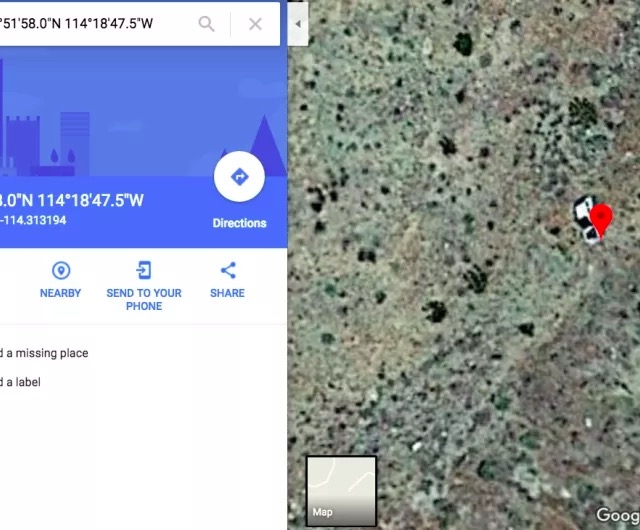Click the Nearby pin icon
The width and height of the screenshot is (640, 530).
point(61,270)
